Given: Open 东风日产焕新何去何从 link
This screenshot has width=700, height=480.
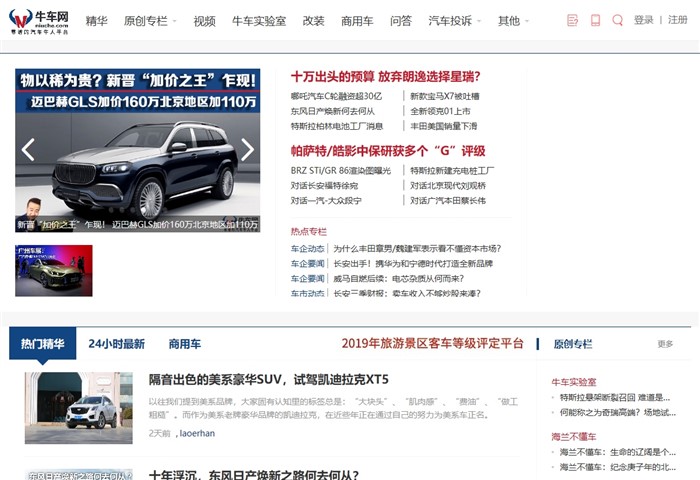Looking at the screenshot, I should (333, 111).
